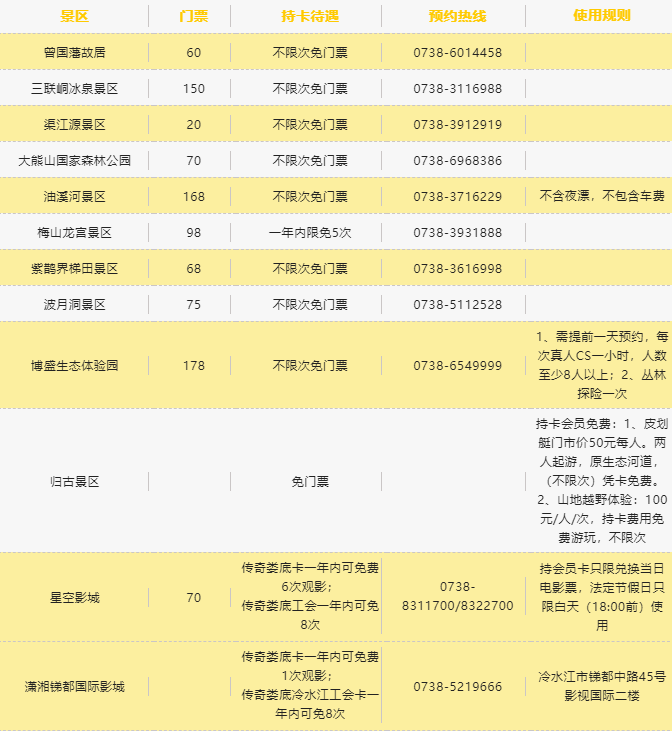Click 潇湘锑都国际影城 card benefit text

pos(310,685)
